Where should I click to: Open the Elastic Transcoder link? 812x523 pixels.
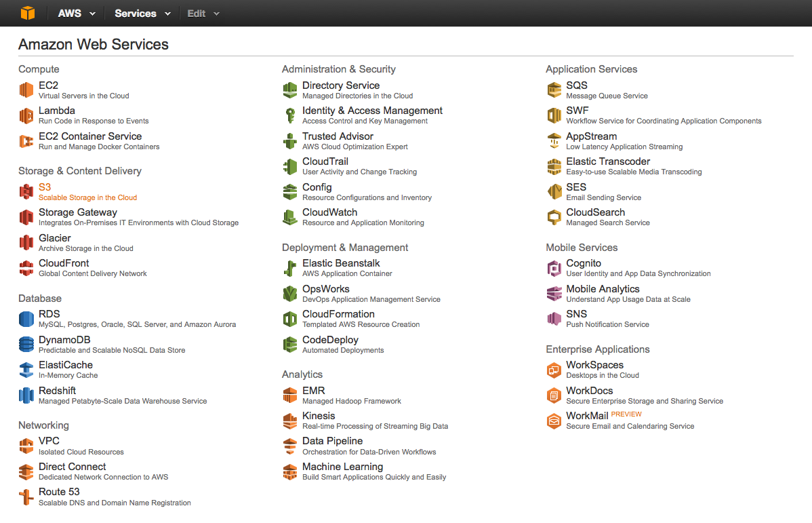pyautogui.click(x=608, y=161)
